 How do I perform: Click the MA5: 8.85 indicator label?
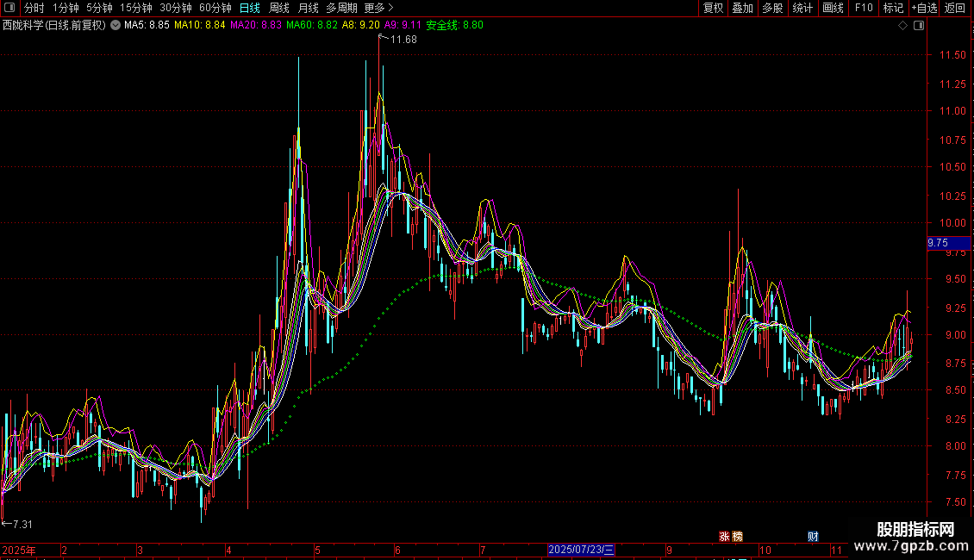pyautogui.click(x=147, y=25)
